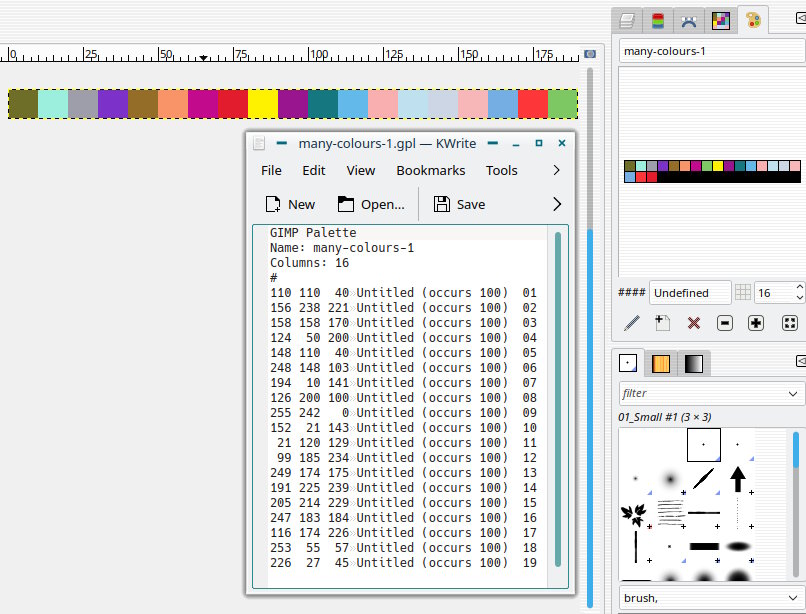
Task: Expand KWrite toolbar overflow chevron
Action: [557, 204]
